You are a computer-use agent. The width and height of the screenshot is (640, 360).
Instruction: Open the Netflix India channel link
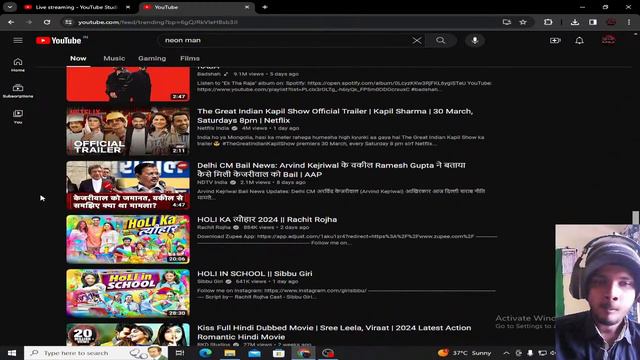pos(213,128)
